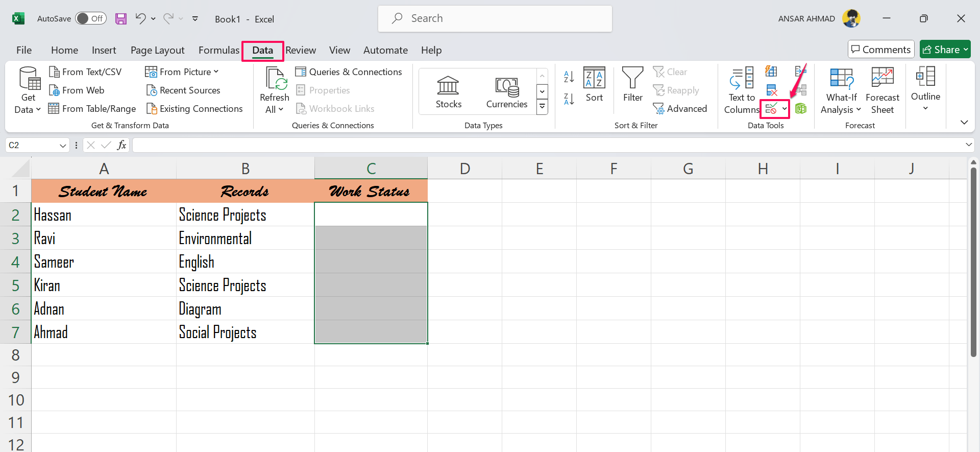Click the Save floppy disk icon
The width and height of the screenshot is (980, 452).
(121, 19)
